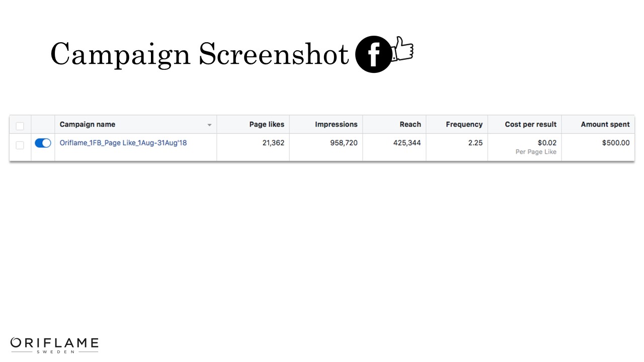Viewport: 644px width, 362px height.
Task: Click the Cost per result header
Action: coord(530,125)
